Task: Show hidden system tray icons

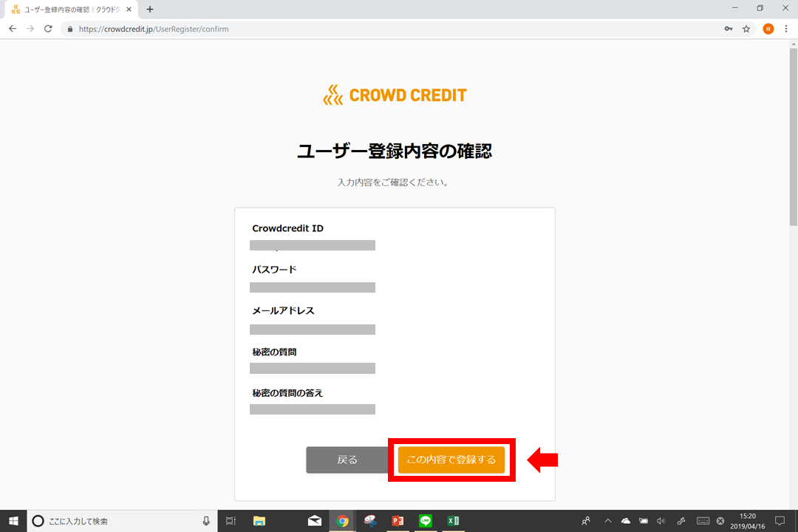Action: click(607, 521)
